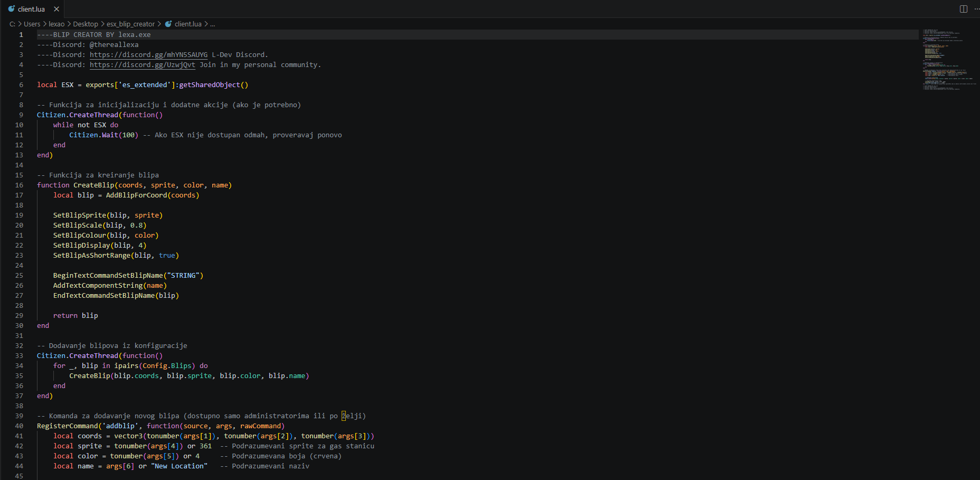Click 'AddTextComponentString(name)' call

110,286
